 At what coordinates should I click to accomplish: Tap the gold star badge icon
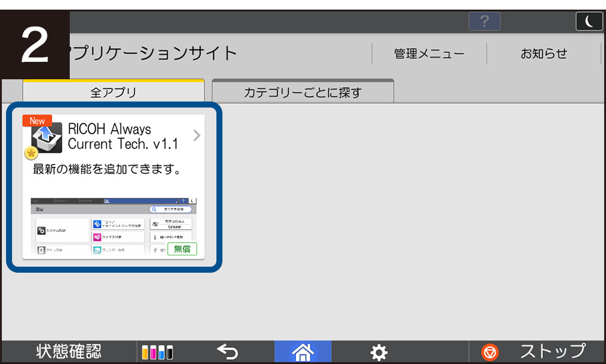[31, 153]
